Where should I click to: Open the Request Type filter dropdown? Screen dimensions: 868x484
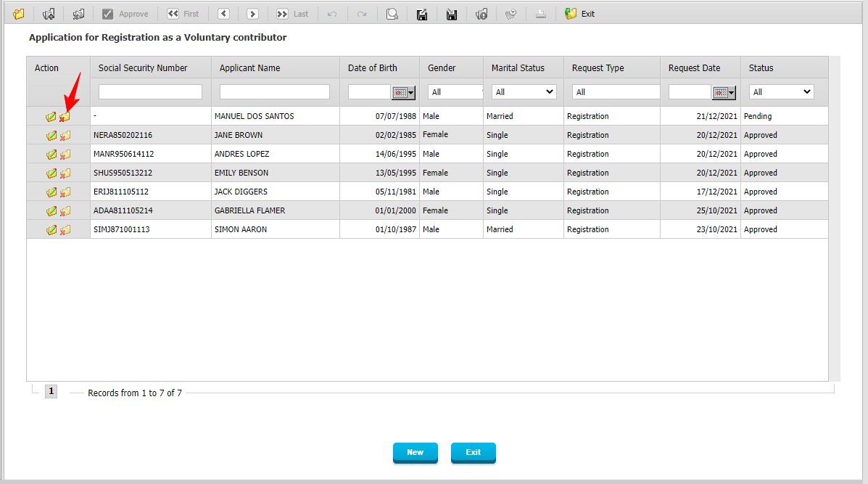click(616, 92)
